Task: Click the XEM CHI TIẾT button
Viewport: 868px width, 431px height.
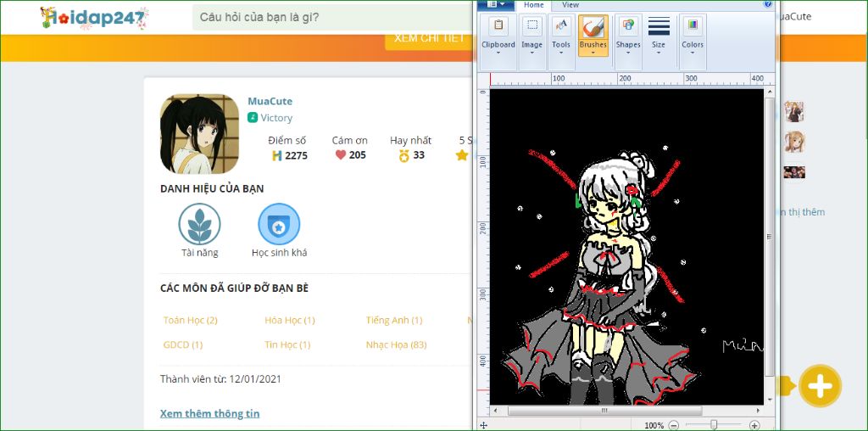Action: tap(430, 38)
